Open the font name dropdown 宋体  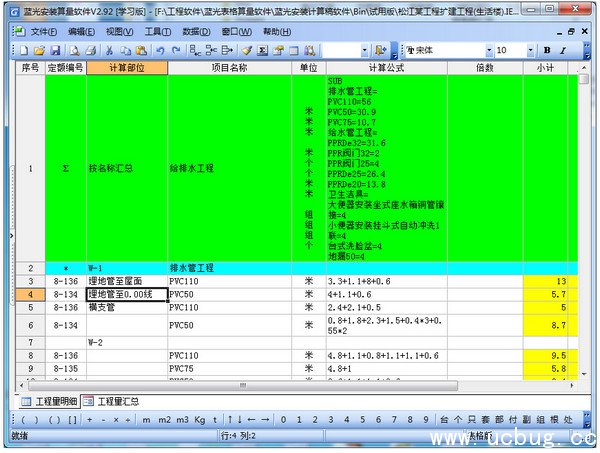pos(489,50)
